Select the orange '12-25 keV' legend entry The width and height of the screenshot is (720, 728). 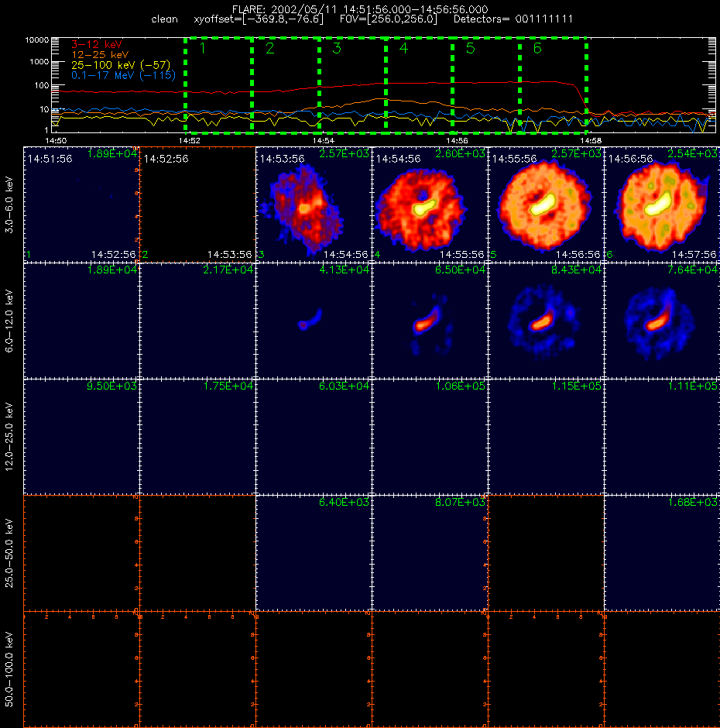click(x=100, y=55)
